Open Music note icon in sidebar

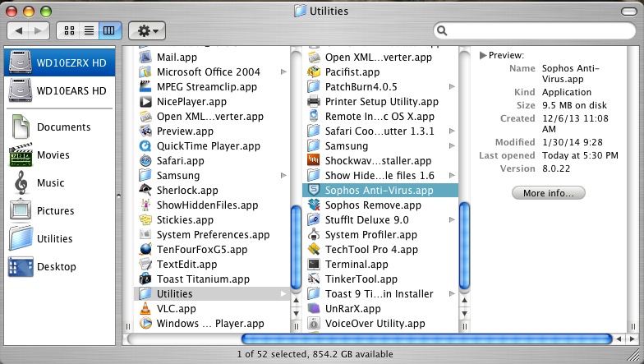tap(21, 182)
